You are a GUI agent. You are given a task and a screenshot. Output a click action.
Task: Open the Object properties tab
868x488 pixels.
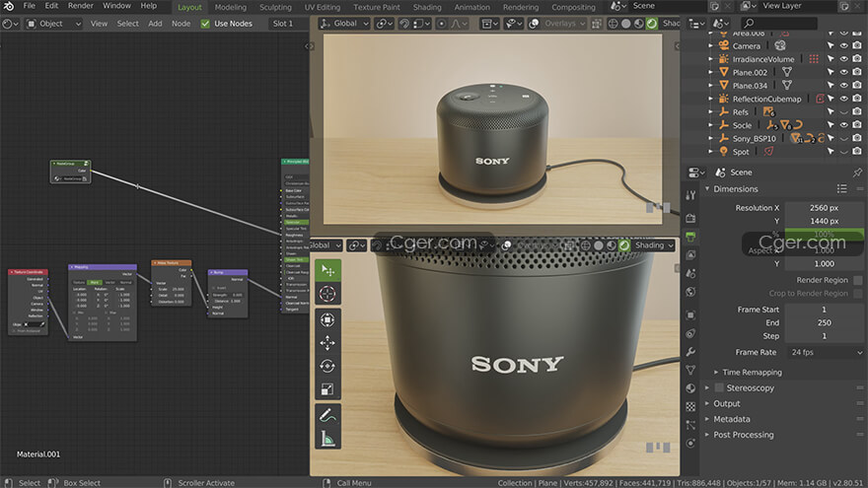tap(690, 314)
